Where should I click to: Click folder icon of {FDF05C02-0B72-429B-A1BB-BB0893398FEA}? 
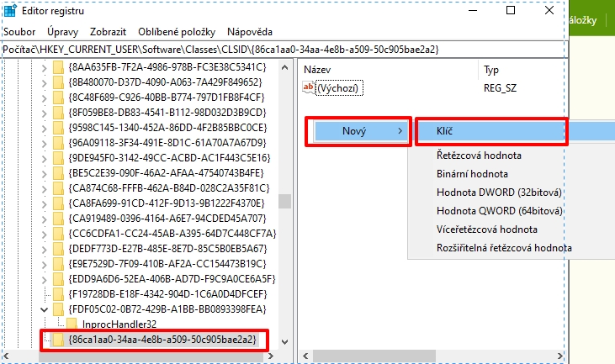coord(58,309)
